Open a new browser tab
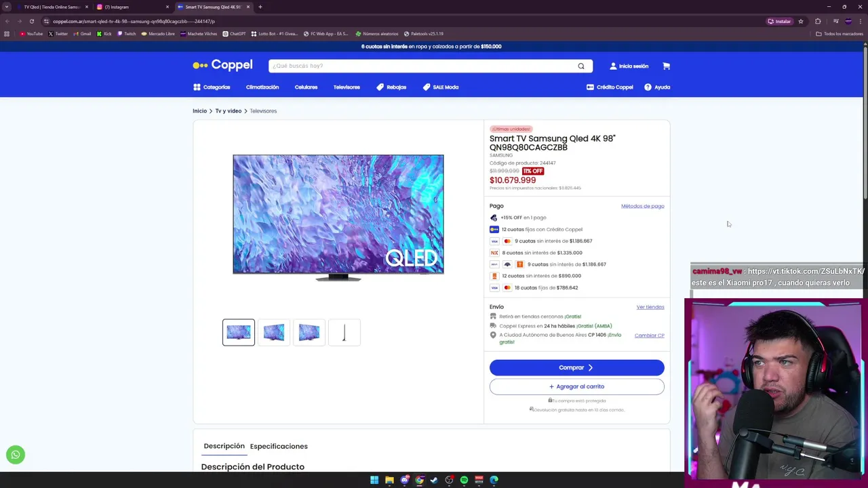This screenshot has height=488, width=868. tap(260, 7)
